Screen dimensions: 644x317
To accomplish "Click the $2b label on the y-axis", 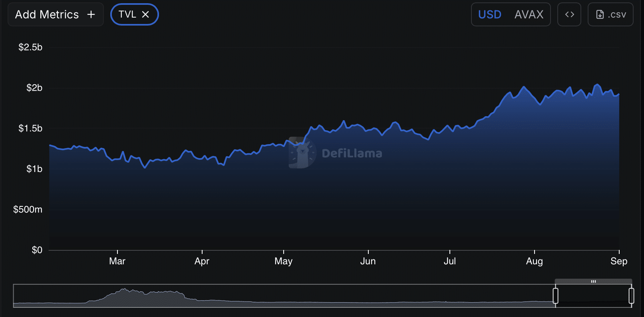I will [34, 88].
